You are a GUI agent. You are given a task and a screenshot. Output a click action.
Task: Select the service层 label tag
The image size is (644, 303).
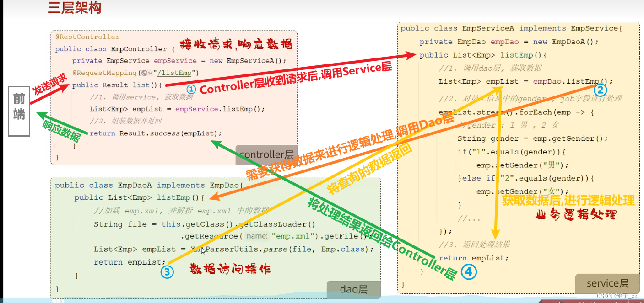pos(606,283)
